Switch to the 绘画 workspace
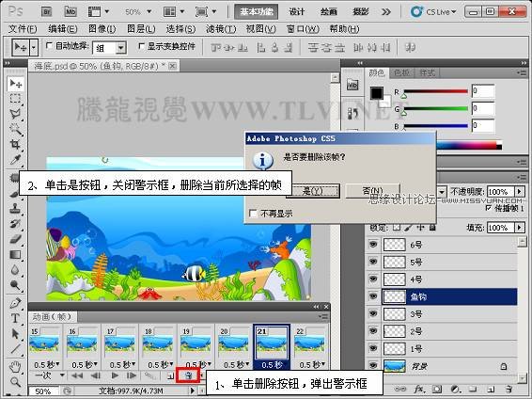Screen dimensions: 532x399 [x=328, y=12]
